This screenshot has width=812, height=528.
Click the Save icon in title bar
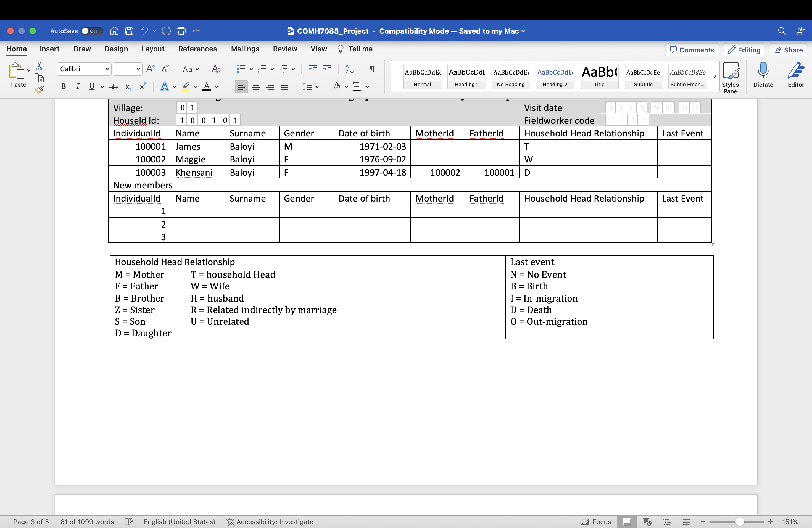point(129,31)
